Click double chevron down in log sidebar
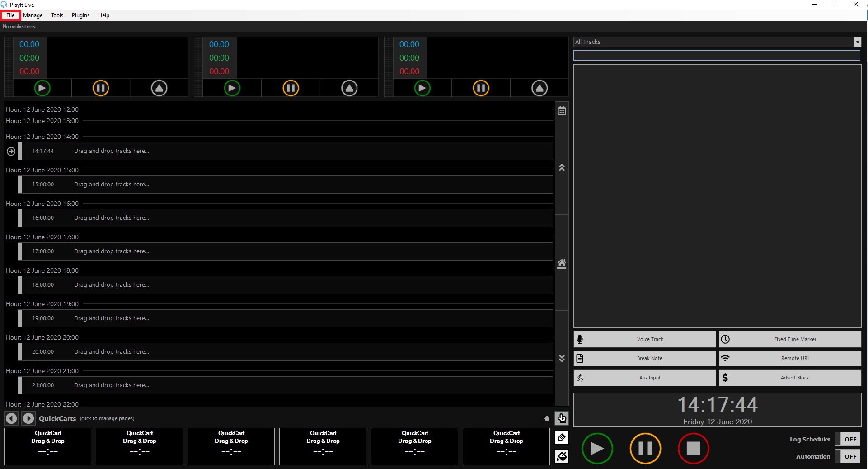This screenshot has width=868, height=469. point(562,358)
